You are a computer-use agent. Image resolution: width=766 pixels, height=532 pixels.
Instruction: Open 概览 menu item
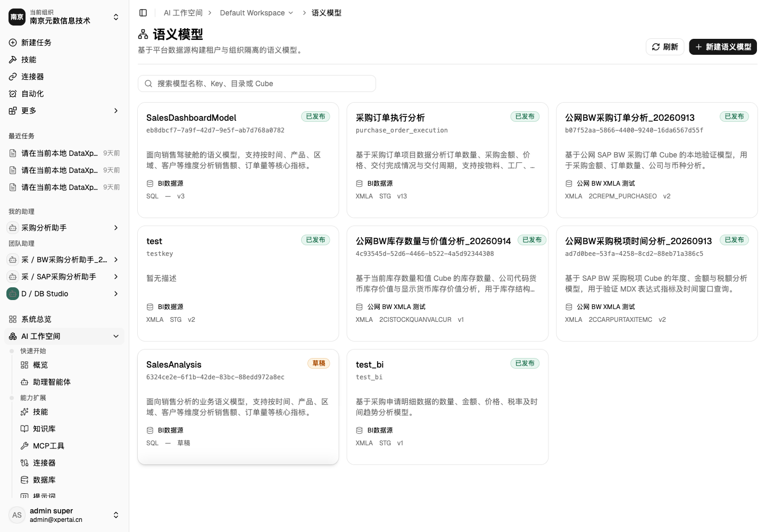(x=70, y=365)
